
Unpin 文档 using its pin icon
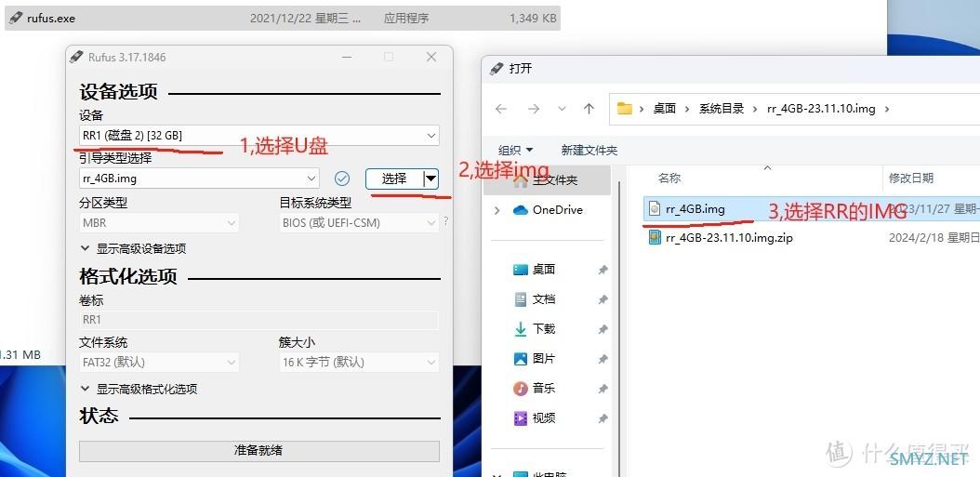[603, 300]
